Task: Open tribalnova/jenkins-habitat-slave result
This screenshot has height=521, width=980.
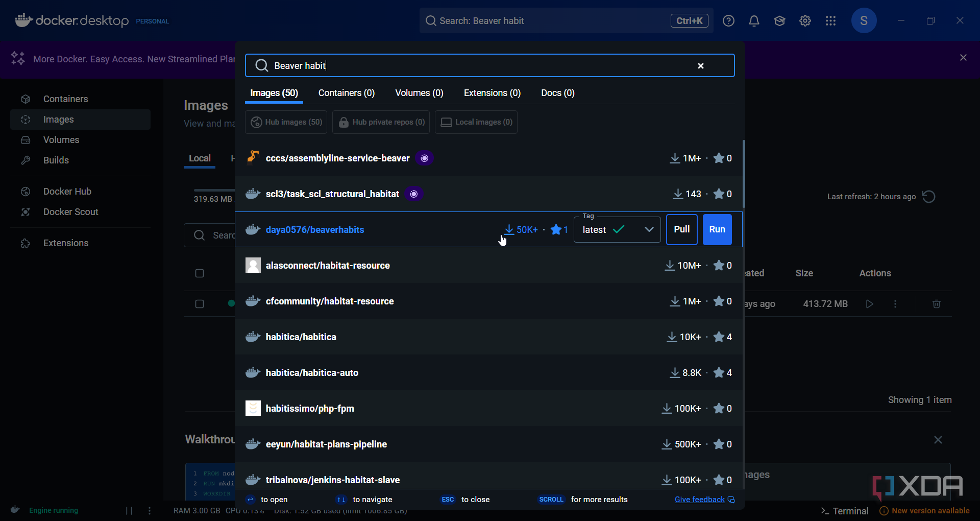Action: pos(488,476)
